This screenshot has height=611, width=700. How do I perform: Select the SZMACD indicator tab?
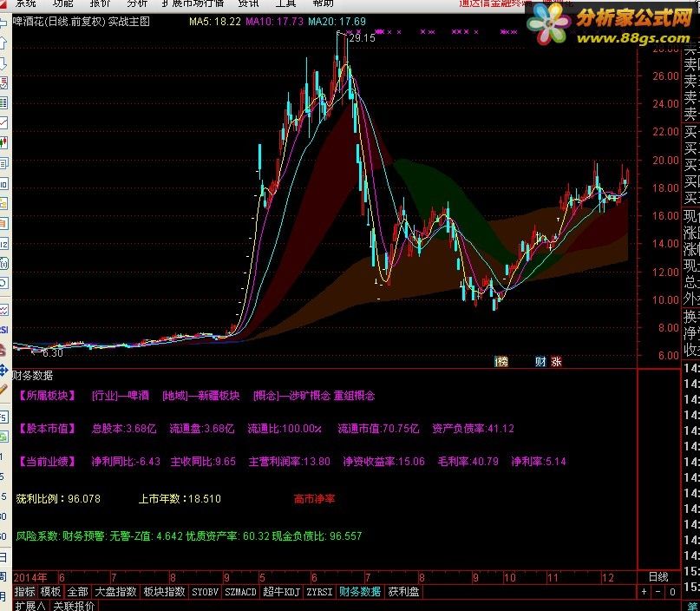pyautogui.click(x=240, y=592)
